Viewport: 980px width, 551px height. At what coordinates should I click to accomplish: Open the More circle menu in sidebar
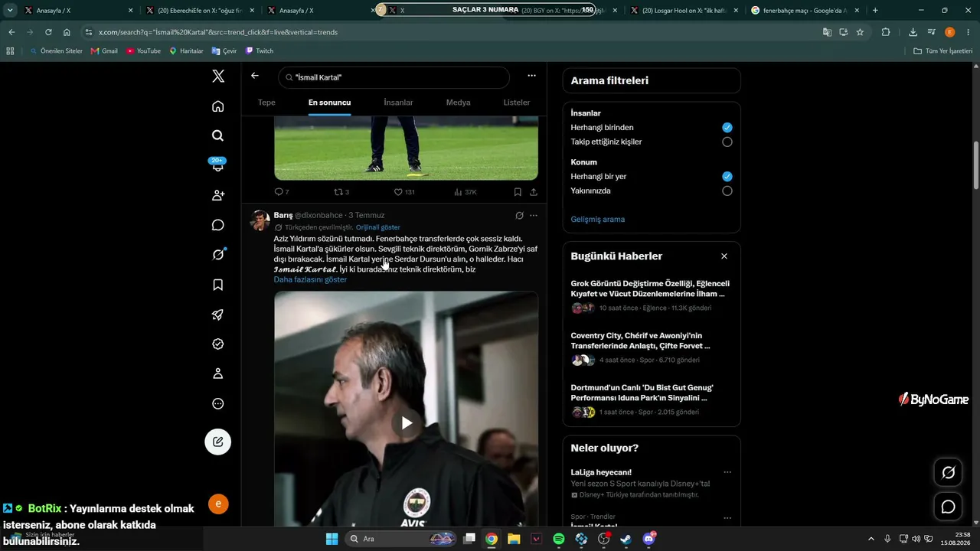(x=218, y=403)
